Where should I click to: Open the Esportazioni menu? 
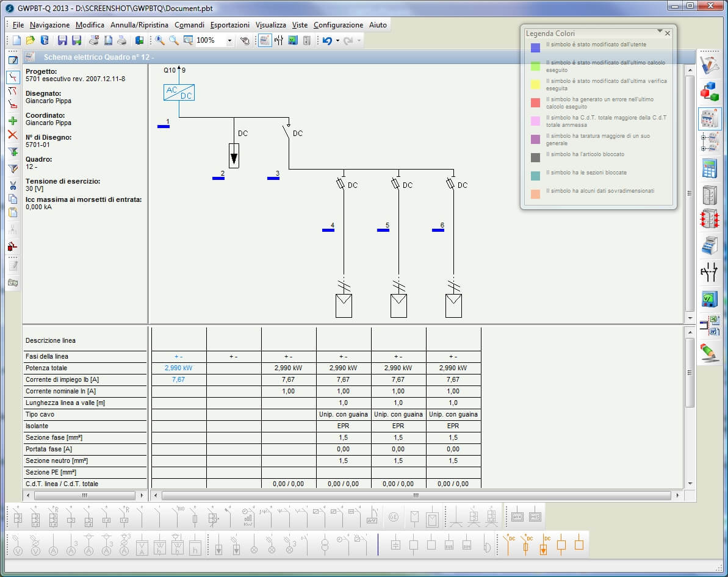point(230,24)
